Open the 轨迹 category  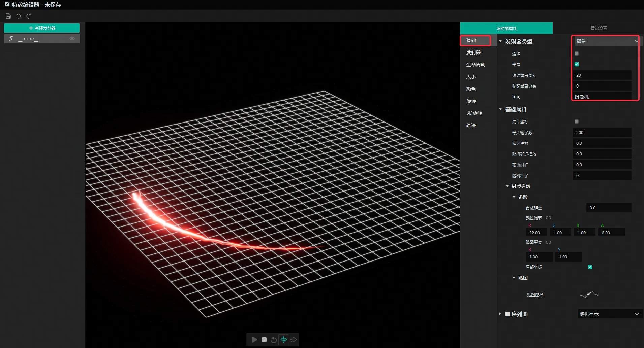coord(478,125)
